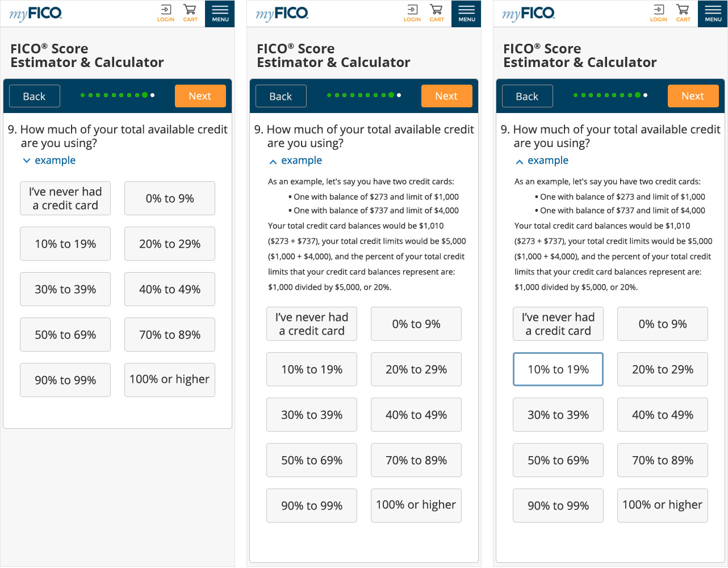728x568 pixels.
Task: Select the '0% to 9%' option
Action: [169, 198]
